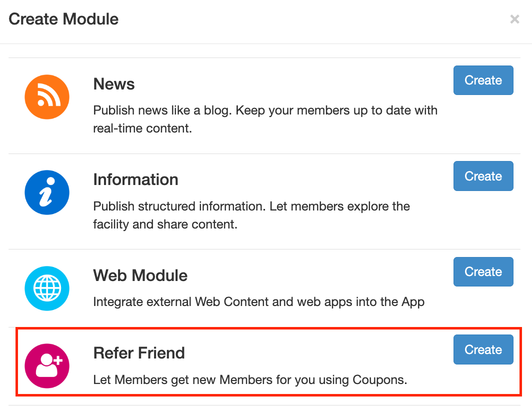The height and width of the screenshot is (406, 532).
Task: Click 'real-time content' in the News description
Action: click(142, 128)
